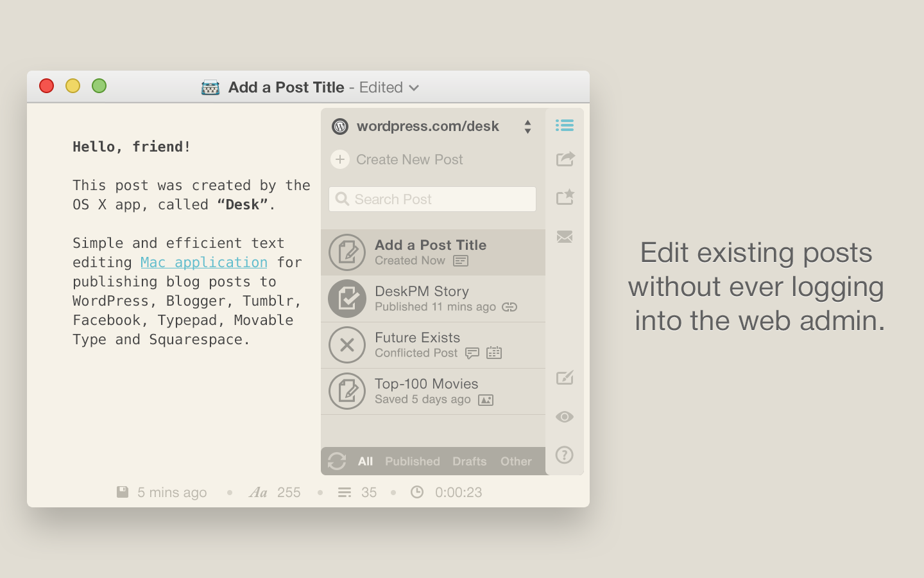Click the draft icon for Top-100 Movies
The width and height of the screenshot is (924, 578).
(x=347, y=391)
